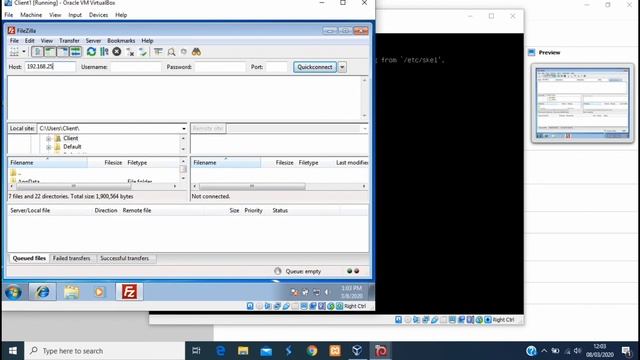This screenshot has height=360, width=640.
Task: Click the Queue empty status icon
Action: coord(278,271)
